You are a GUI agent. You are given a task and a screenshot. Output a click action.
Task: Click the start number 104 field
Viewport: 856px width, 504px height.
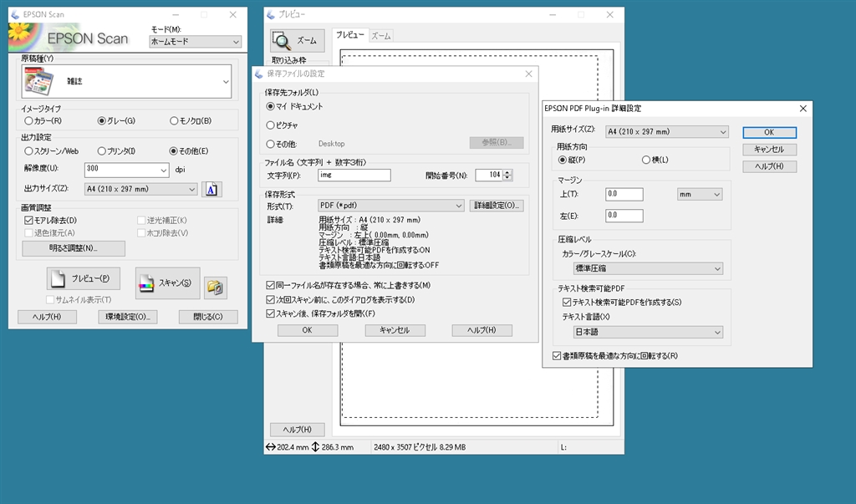489,175
